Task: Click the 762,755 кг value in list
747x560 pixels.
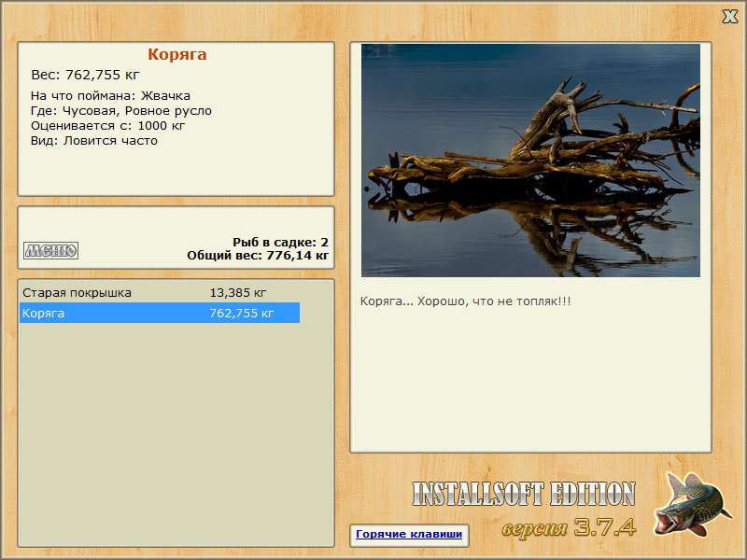Action: (242, 314)
